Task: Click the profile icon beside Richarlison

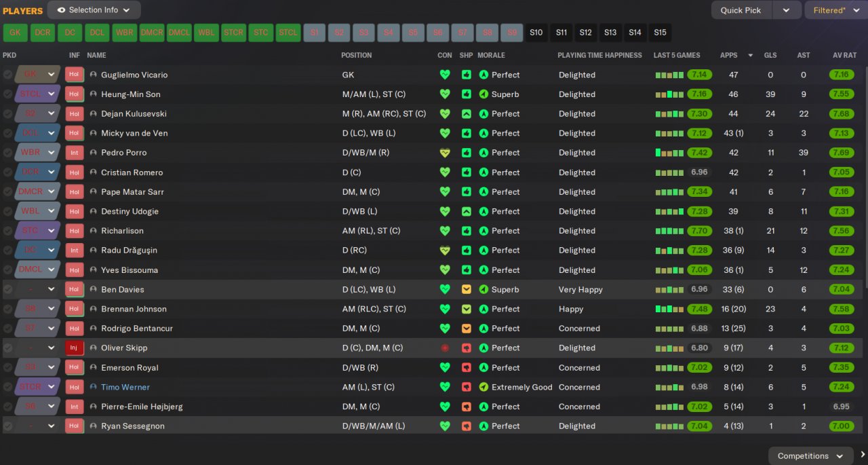Action: pyautogui.click(x=94, y=231)
